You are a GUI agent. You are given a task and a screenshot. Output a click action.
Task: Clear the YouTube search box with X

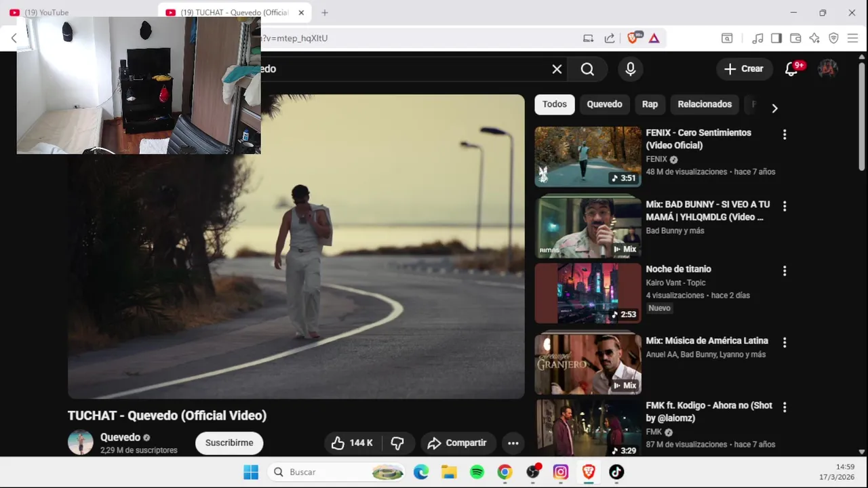coord(557,69)
